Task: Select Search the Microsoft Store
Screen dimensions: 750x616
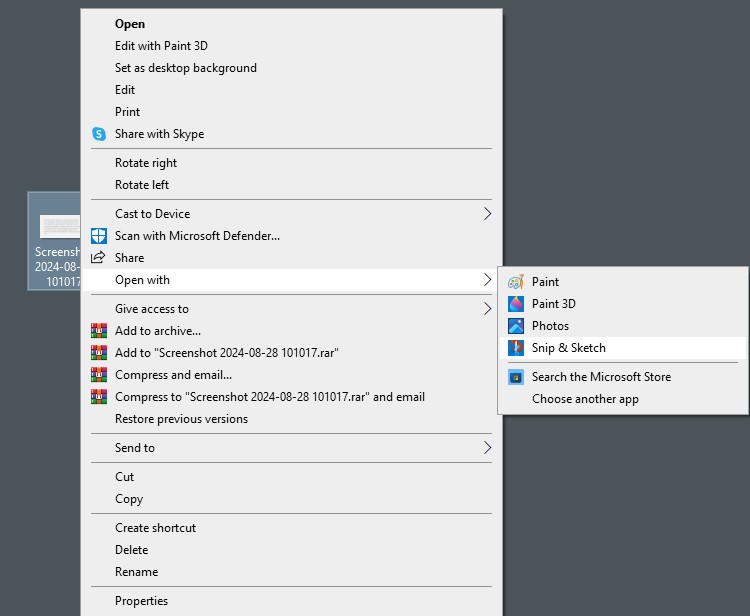Action: [623, 377]
